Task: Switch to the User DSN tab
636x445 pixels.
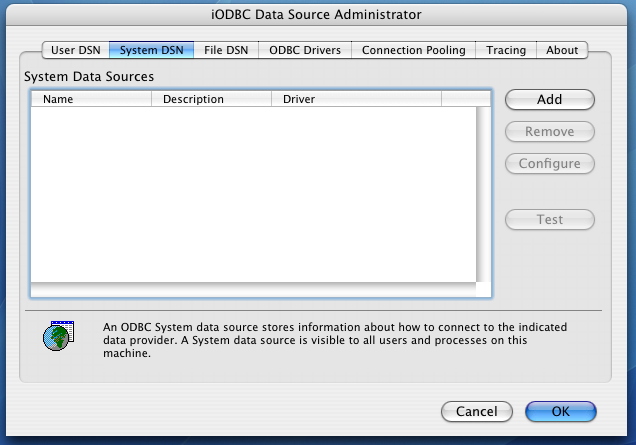Action: 75,50
